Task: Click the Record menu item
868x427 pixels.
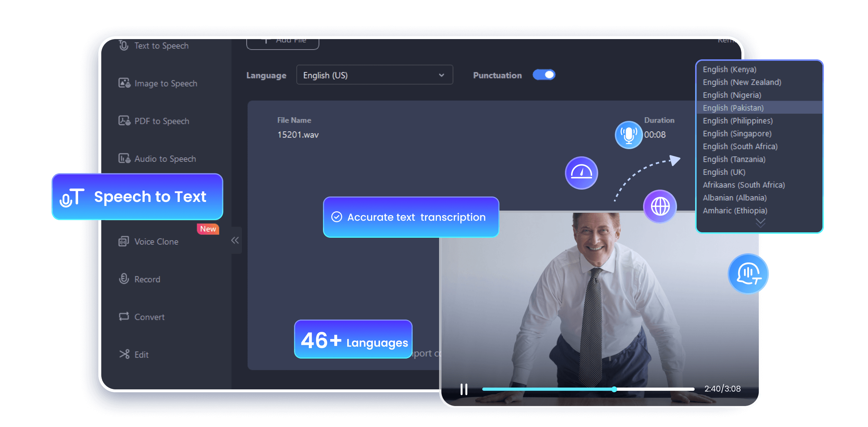Action: 147,279
